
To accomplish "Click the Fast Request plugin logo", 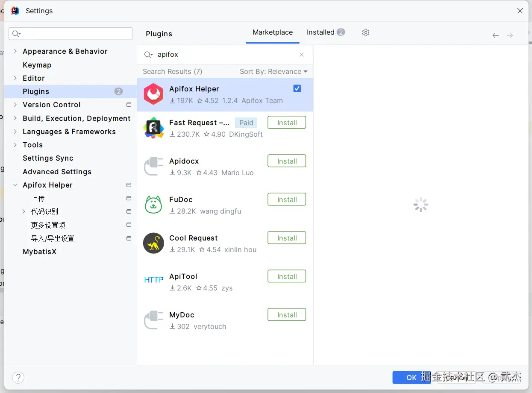I will [153, 128].
